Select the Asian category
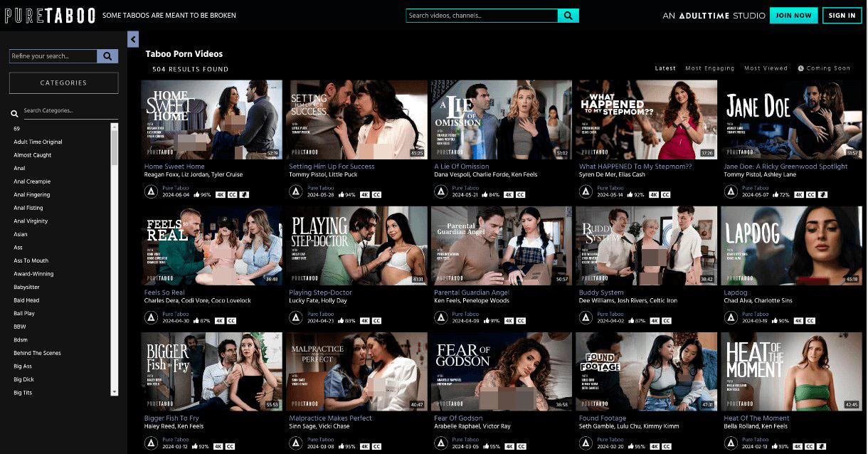 [x=21, y=234]
